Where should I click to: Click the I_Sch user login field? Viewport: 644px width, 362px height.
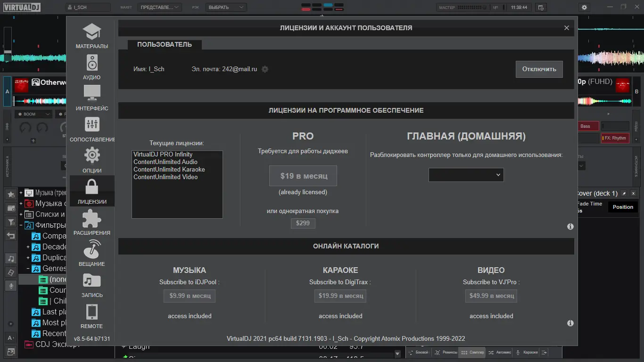pyautogui.click(x=88, y=8)
